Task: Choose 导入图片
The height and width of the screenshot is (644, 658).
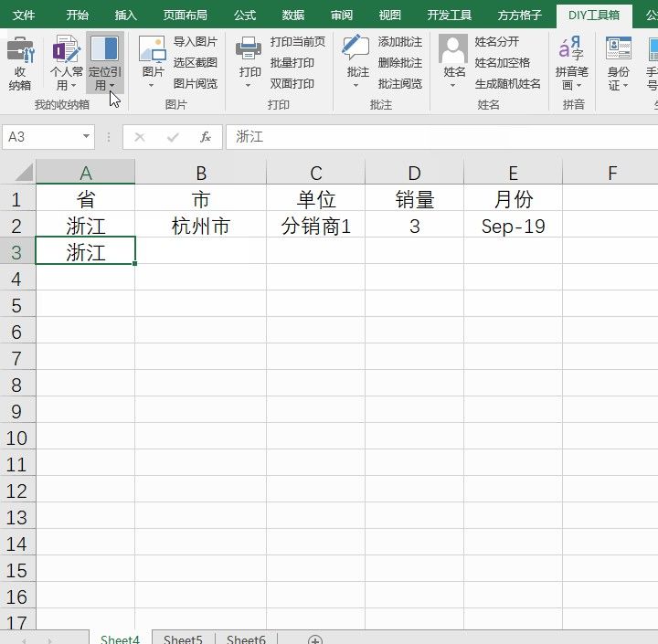Action: [196, 41]
